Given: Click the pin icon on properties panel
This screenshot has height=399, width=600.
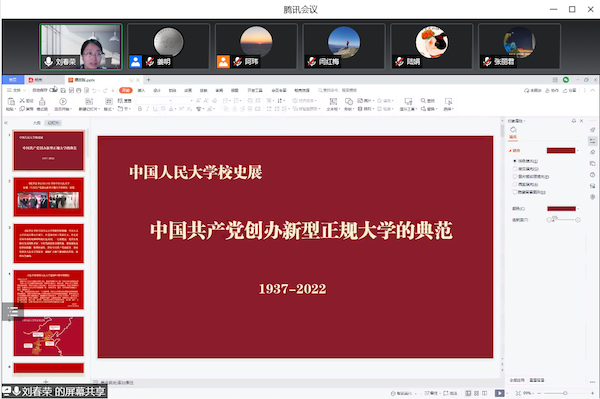Looking at the screenshot, I should pos(574,121).
